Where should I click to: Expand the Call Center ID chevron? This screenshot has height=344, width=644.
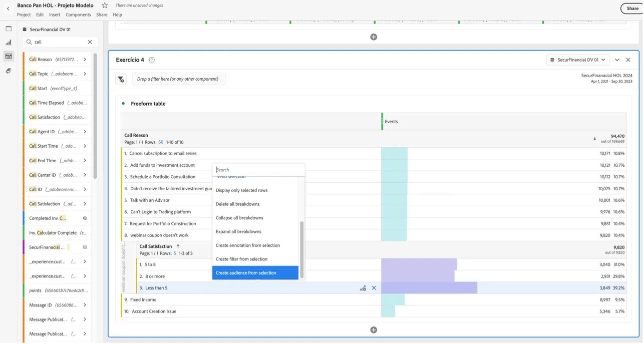85,175
